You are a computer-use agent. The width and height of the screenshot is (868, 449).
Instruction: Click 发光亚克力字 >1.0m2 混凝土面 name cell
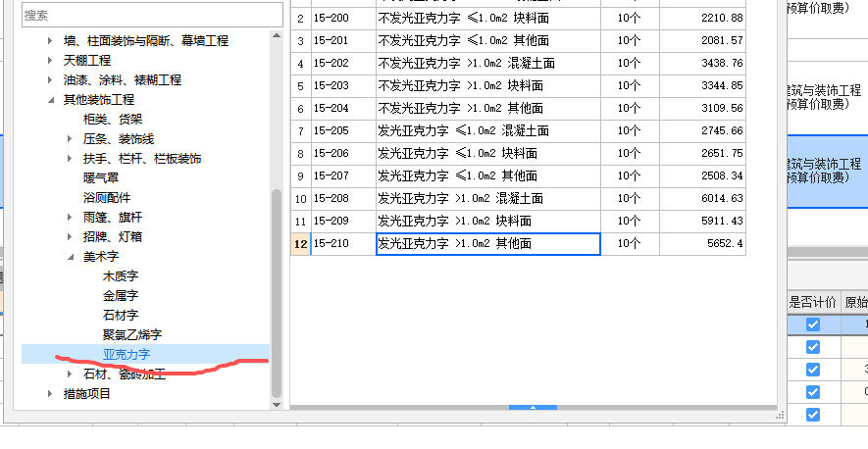click(x=488, y=198)
